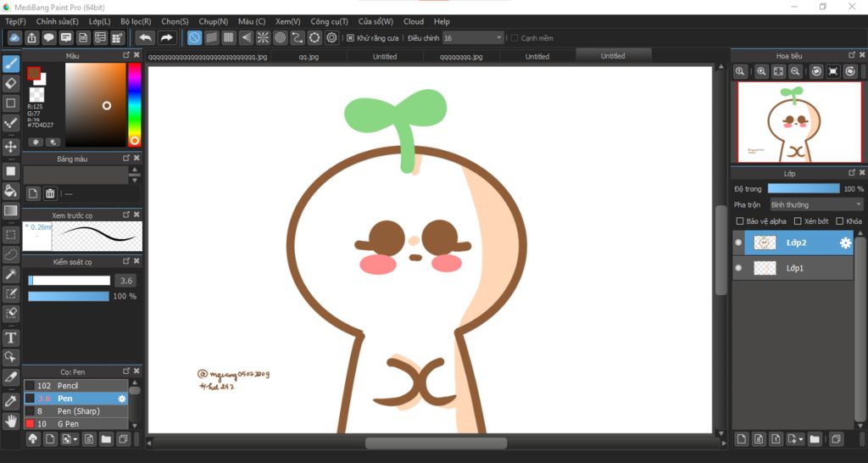868x463 pixels.
Task: Hide the Lớp1 layer visibility
Action: point(738,268)
